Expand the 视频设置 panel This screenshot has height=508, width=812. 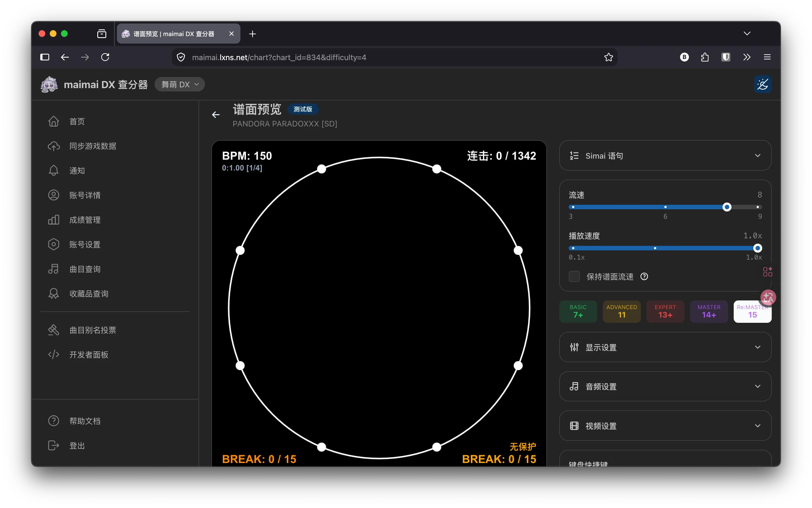665,426
